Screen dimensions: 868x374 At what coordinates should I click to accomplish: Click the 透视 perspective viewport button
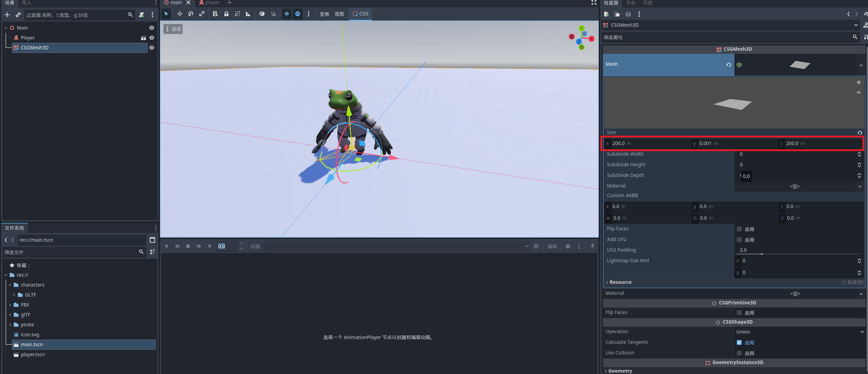click(173, 29)
